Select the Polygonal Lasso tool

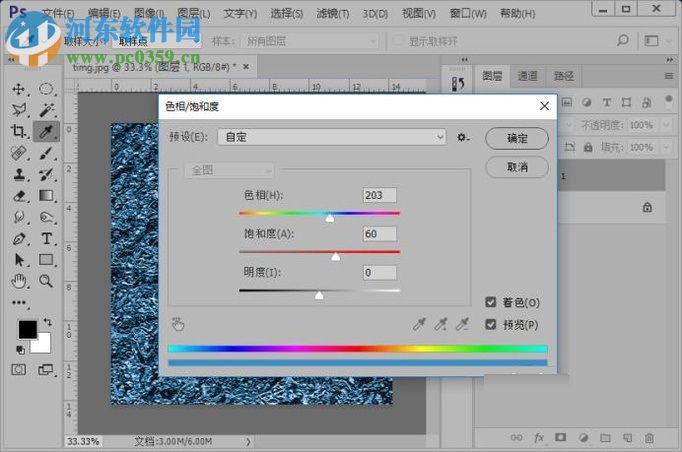coord(18,110)
